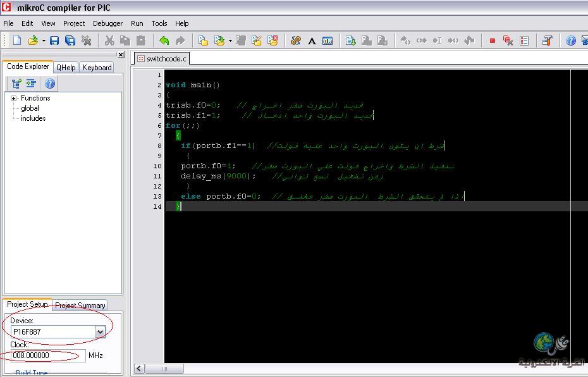Click the grey Redo arrow icon
This screenshot has width=588, height=377.
[180, 40]
